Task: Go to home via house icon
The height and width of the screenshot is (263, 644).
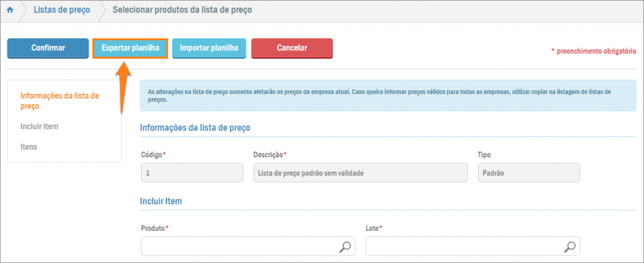Action: 10,10
